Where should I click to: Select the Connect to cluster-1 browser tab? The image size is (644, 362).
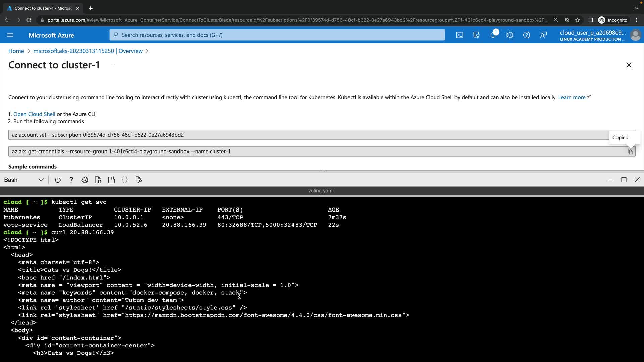click(x=43, y=8)
